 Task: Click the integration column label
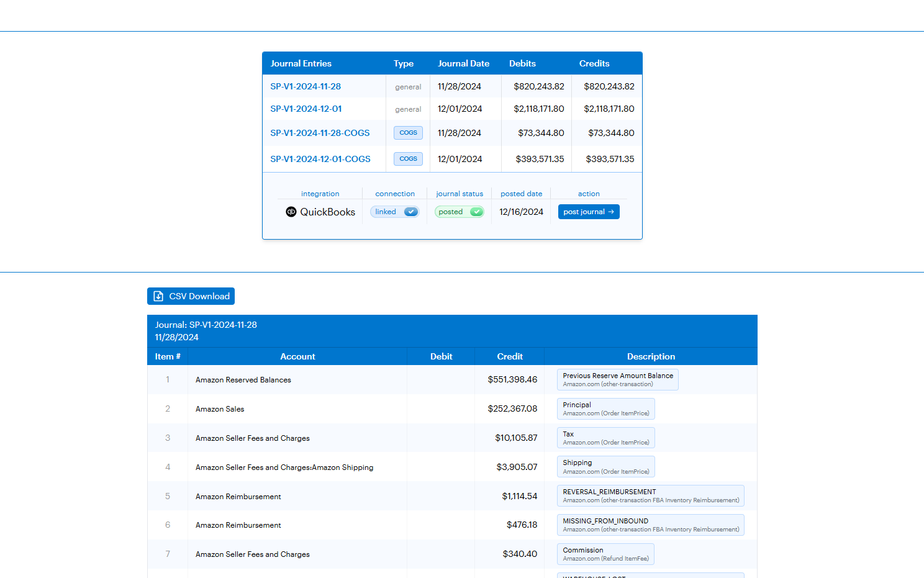pos(320,194)
